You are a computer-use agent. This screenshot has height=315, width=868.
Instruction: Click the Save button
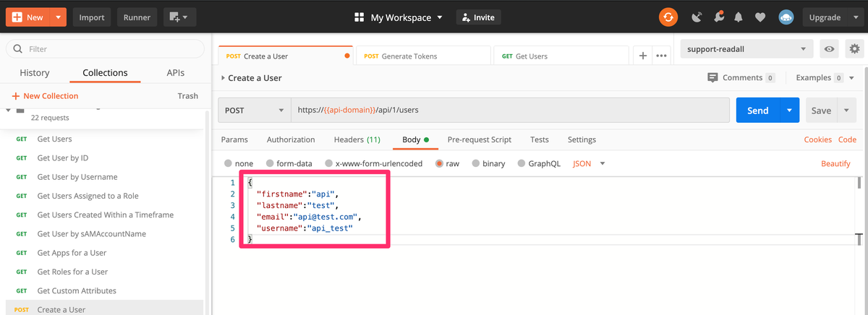tap(821, 111)
